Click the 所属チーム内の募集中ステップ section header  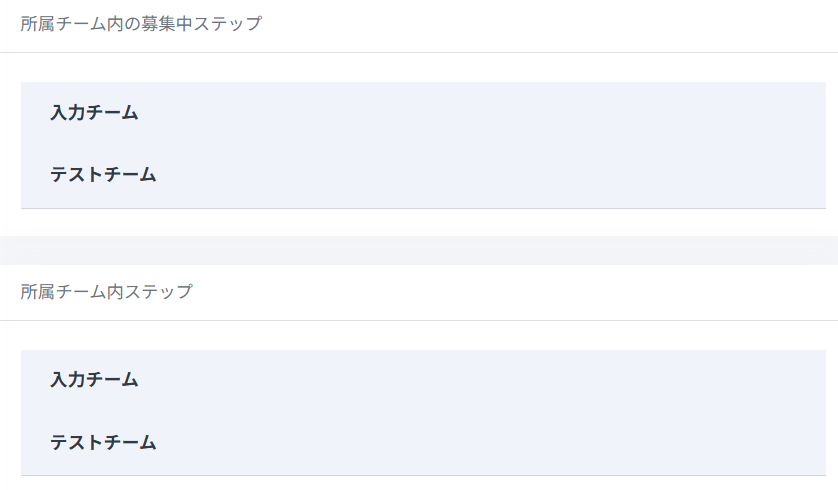coord(141,24)
